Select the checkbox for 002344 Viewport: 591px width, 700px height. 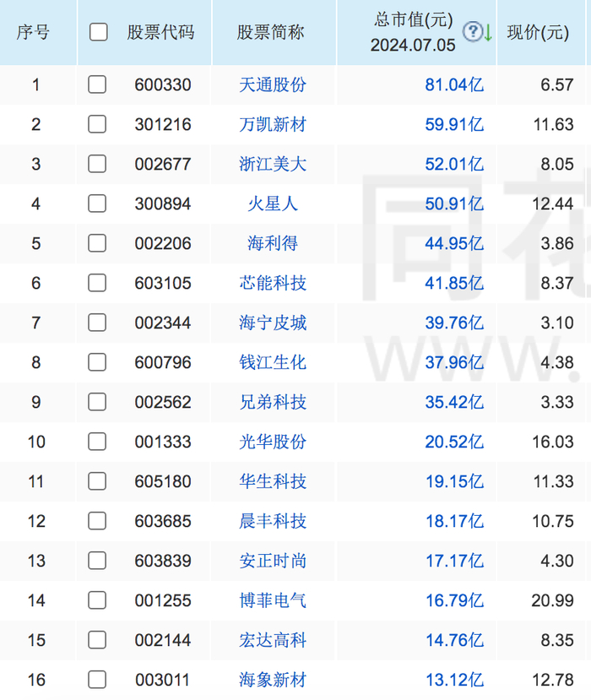tap(97, 323)
